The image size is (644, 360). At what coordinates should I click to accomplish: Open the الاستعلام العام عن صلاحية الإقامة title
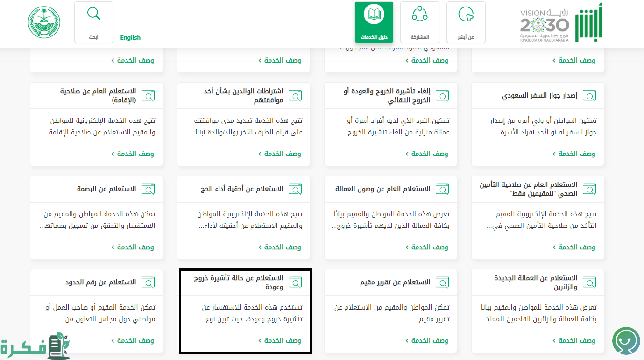tap(98, 96)
